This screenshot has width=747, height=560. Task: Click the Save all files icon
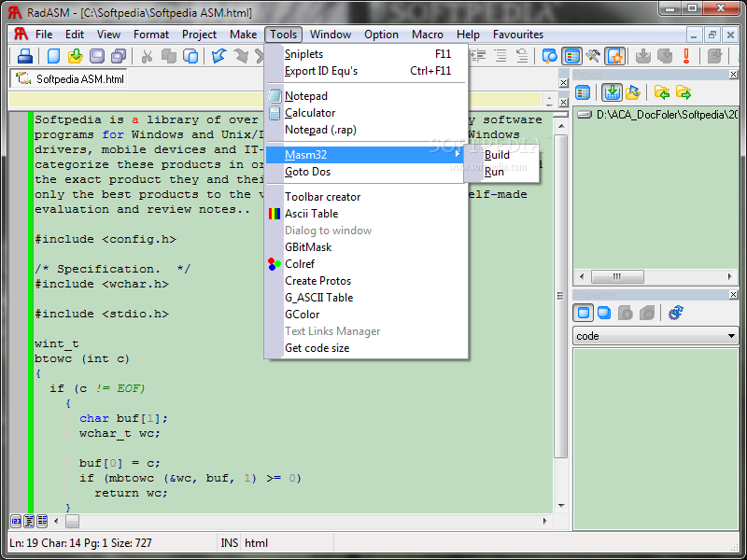119,56
